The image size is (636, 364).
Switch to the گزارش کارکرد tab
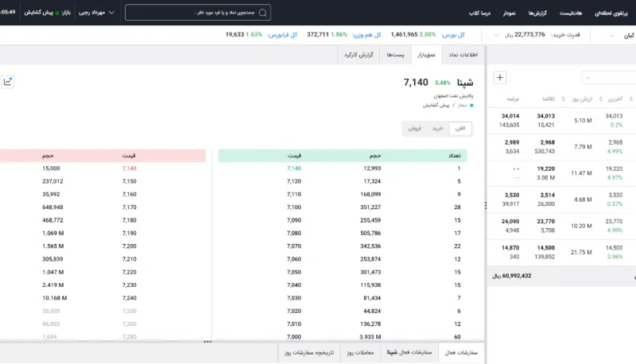point(359,55)
